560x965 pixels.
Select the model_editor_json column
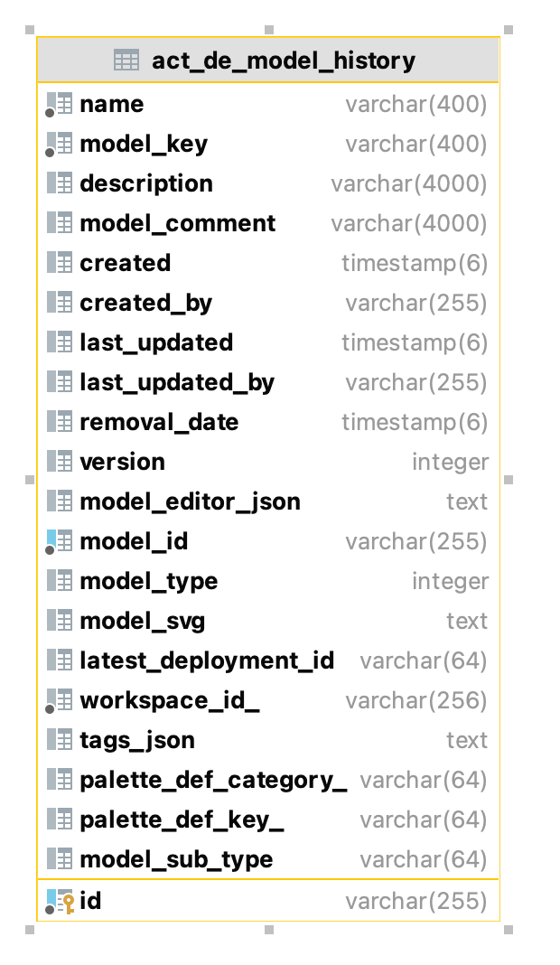190,502
